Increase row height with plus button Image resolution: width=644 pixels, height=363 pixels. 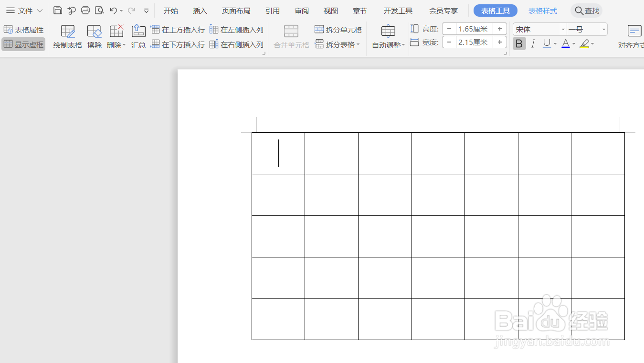click(x=499, y=29)
